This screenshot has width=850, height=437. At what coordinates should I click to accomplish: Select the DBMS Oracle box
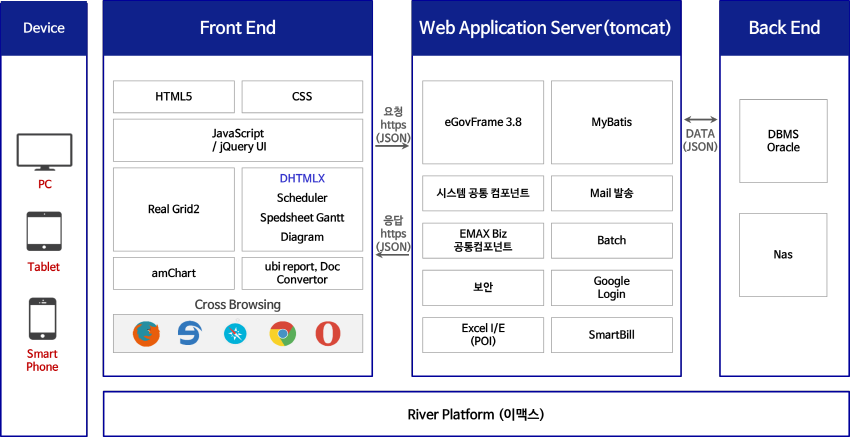(783, 141)
